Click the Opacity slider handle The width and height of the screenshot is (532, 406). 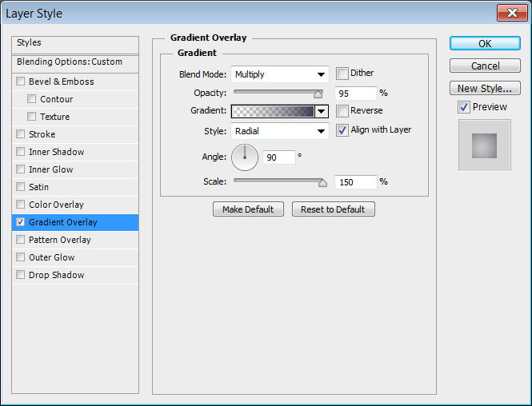click(x=318, y=94)
